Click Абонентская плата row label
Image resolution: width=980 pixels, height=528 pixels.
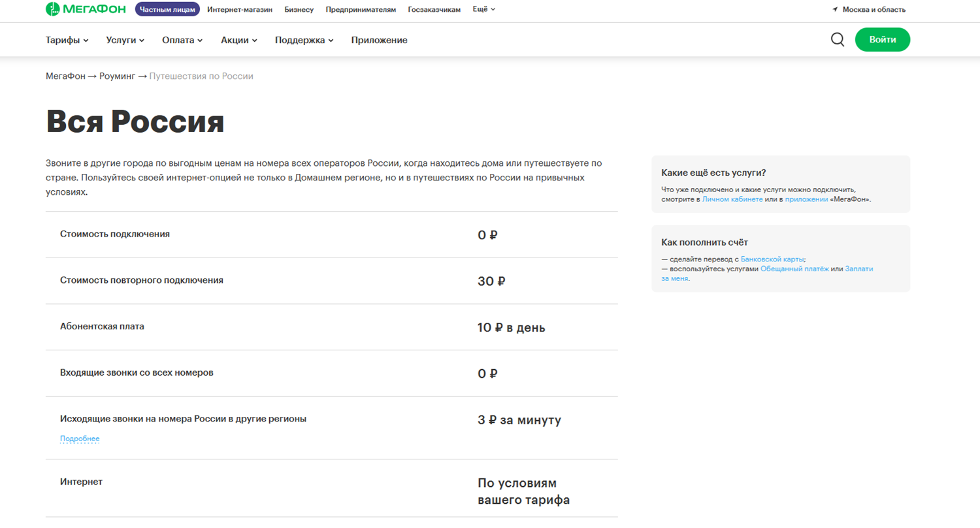point(102,326)
